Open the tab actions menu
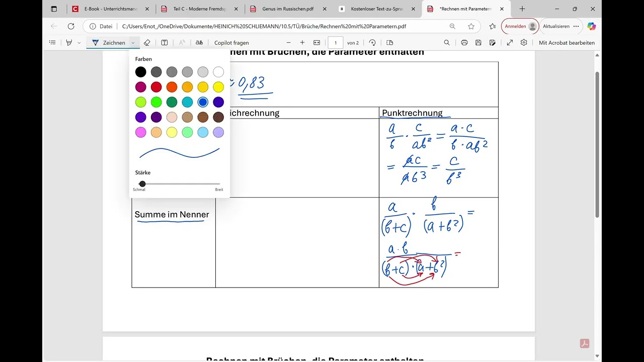The height and width of the screenshot is (362, 644). (x=54, y=9)
